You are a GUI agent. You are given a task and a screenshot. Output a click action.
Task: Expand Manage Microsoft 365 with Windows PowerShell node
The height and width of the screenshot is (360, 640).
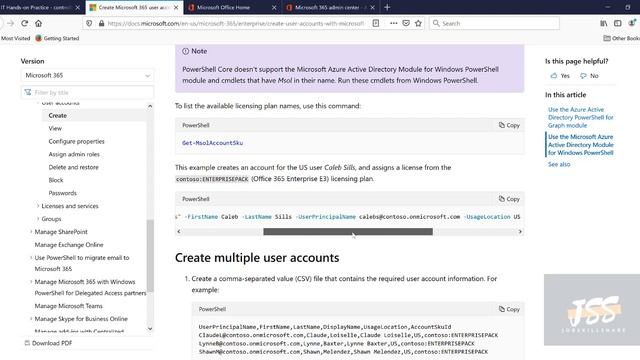[31, 282]
